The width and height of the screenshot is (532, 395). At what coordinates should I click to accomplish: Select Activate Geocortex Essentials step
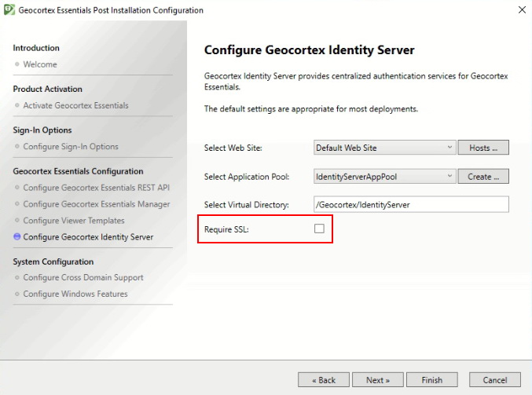(x=75, y=105)
